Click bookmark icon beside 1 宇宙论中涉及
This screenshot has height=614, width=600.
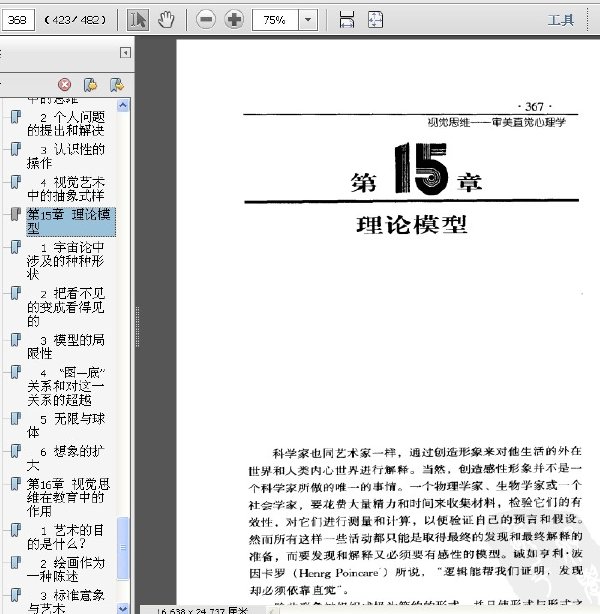(x=16, y=247)
